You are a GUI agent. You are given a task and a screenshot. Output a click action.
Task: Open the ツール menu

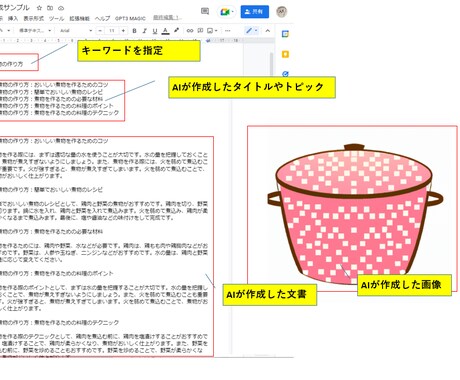pos(56,19)
